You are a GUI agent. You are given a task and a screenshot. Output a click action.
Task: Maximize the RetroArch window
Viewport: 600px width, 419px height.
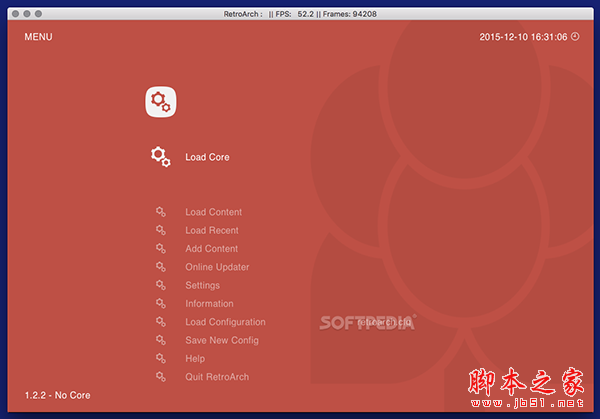pos(38,14)
